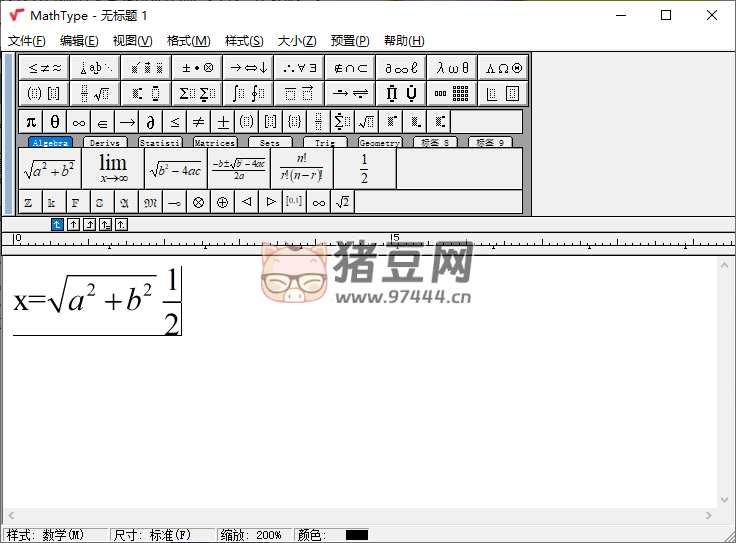Insert the pi symbol from small bar
Image resolution: width=736 pixels, height=543 pixels.
[x=31, y=121]
